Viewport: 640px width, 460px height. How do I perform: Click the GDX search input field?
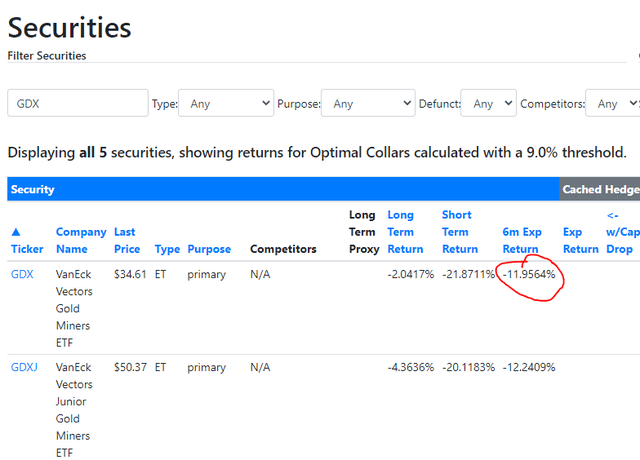(x=77, y=103)
